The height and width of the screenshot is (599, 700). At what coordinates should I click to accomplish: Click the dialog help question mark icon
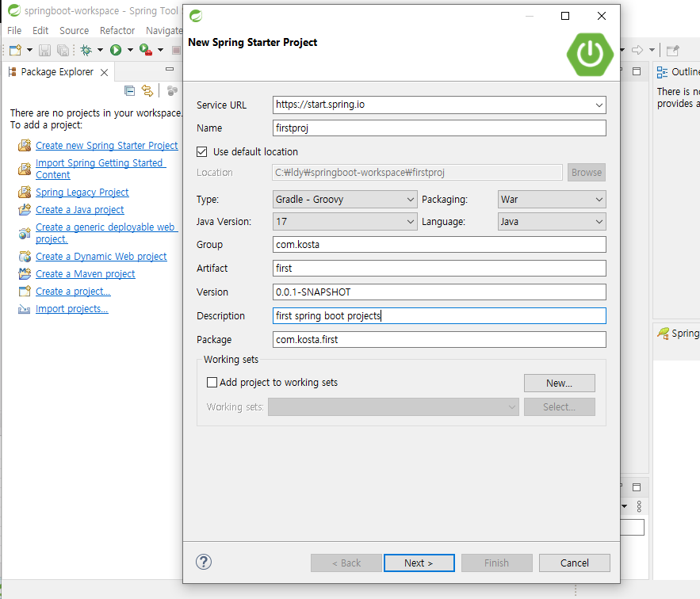coord(204,562)
